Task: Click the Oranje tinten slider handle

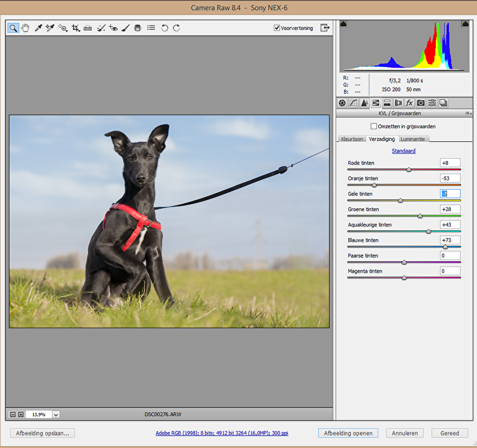Action: [x=374, y=185]
